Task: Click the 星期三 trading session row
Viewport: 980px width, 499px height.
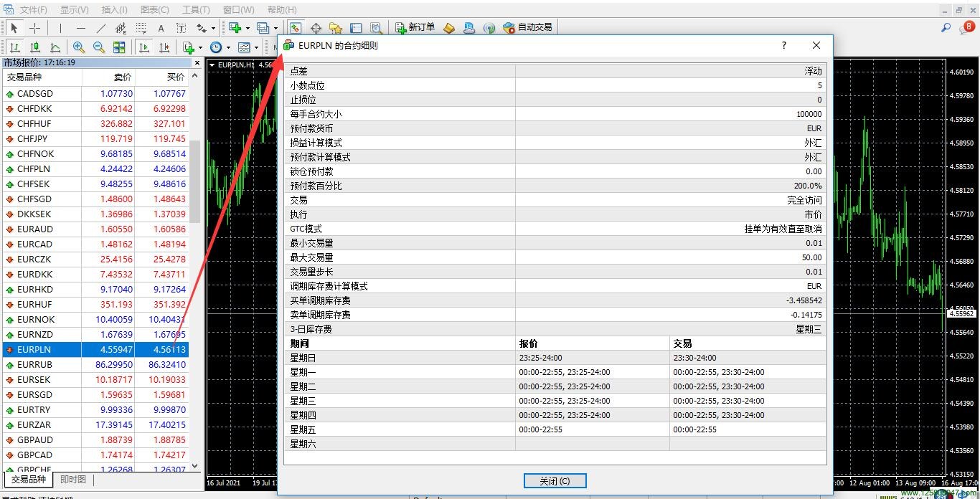Action: click(555, 401)
